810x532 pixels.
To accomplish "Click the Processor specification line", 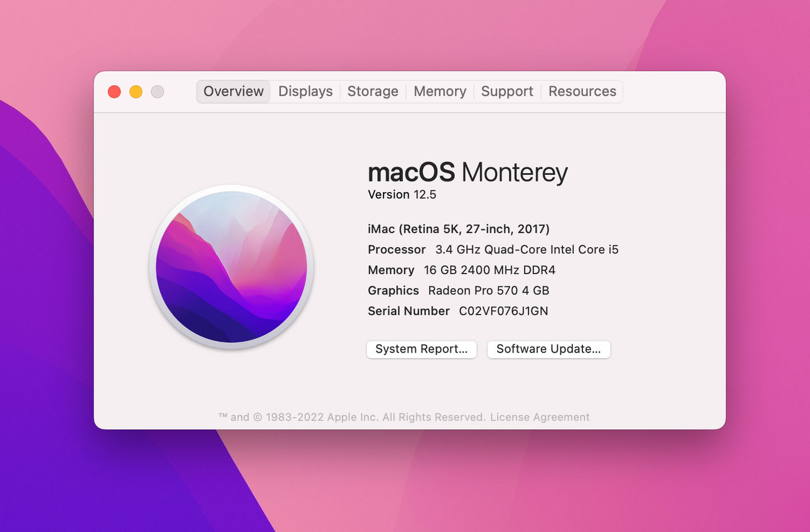I will (493, 249).
